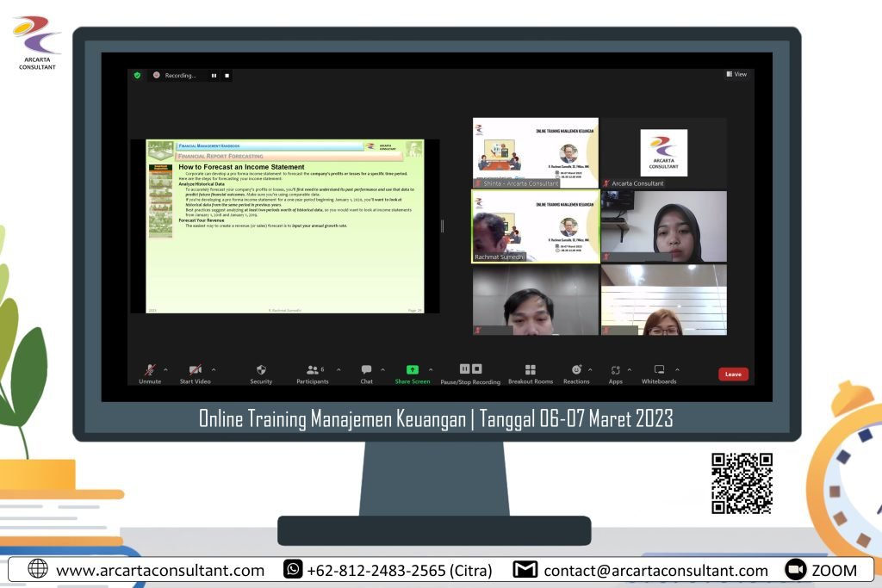Select Rachmat Sumedhi's video thumbnail

pos(535,226)
